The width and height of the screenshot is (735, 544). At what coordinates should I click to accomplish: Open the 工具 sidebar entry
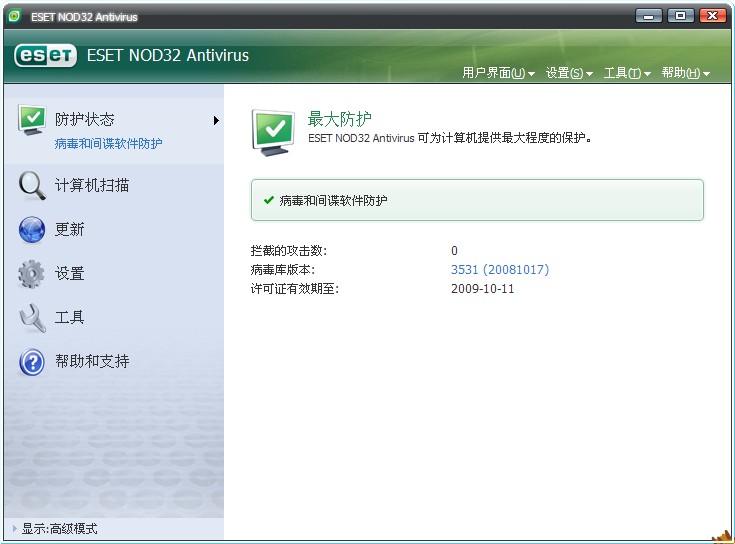tap(69, 318)
